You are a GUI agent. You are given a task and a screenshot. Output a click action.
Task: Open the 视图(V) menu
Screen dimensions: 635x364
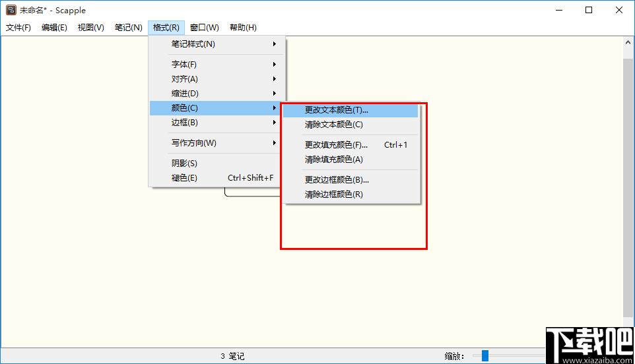(90, 27)
